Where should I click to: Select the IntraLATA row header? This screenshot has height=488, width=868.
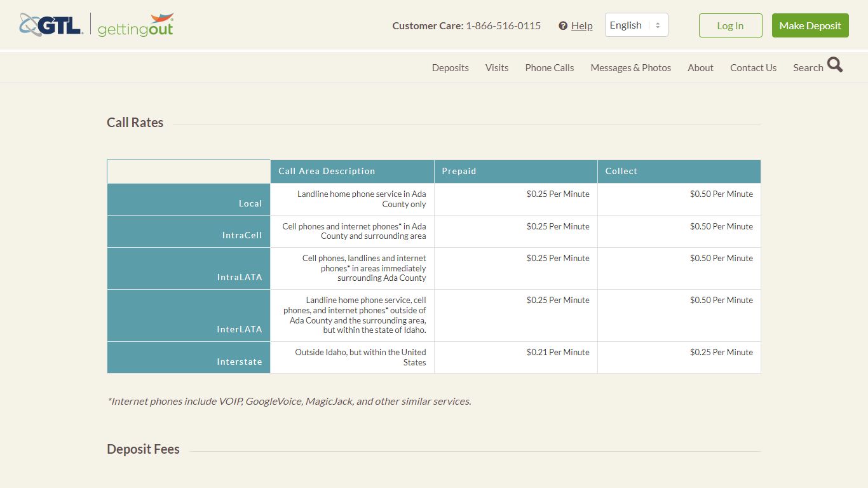[189, 269]
